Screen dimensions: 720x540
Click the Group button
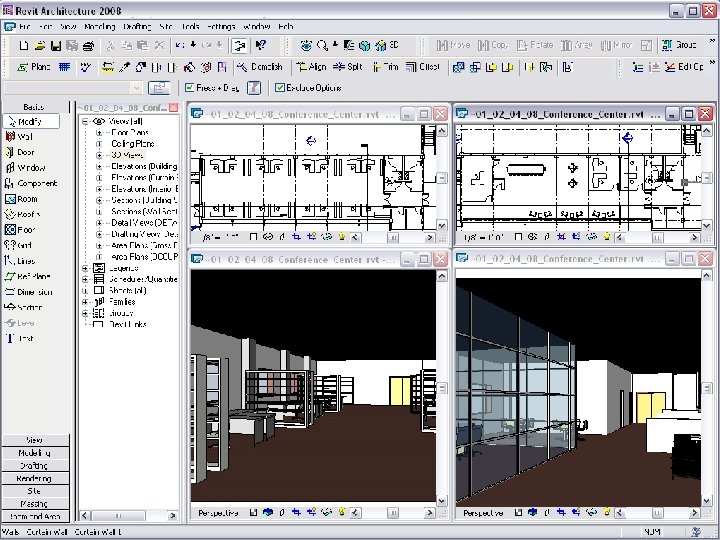(679, 46)
